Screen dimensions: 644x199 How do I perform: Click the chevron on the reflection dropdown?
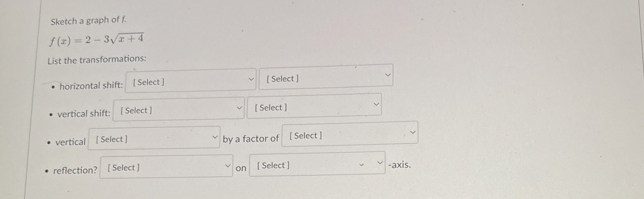pos(228,165)
